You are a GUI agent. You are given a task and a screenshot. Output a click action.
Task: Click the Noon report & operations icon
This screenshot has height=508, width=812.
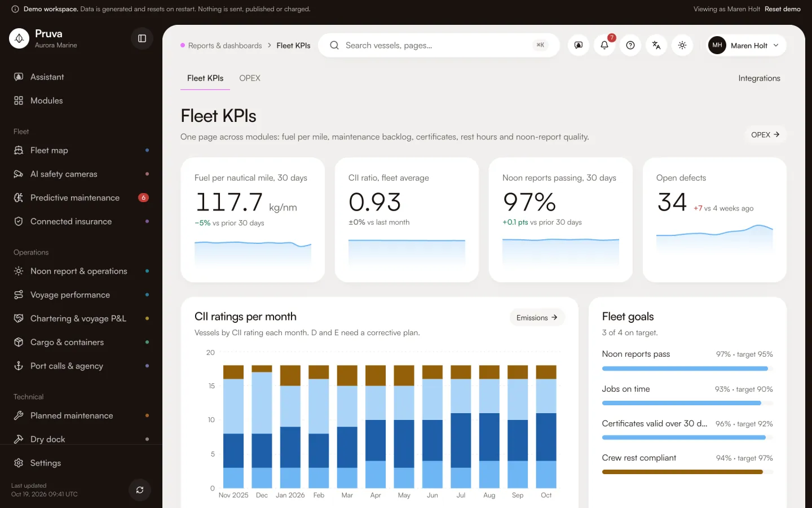[x=19, y=271]
